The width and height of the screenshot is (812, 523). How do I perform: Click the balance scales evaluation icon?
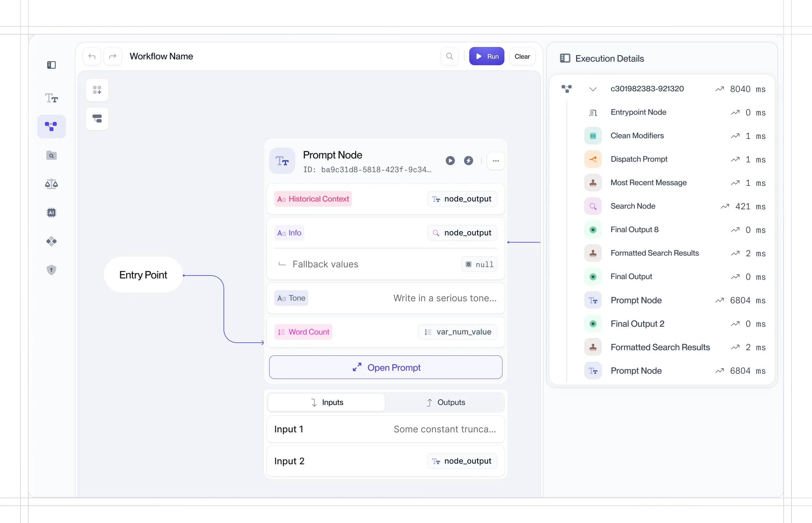(x=51, y=184)
